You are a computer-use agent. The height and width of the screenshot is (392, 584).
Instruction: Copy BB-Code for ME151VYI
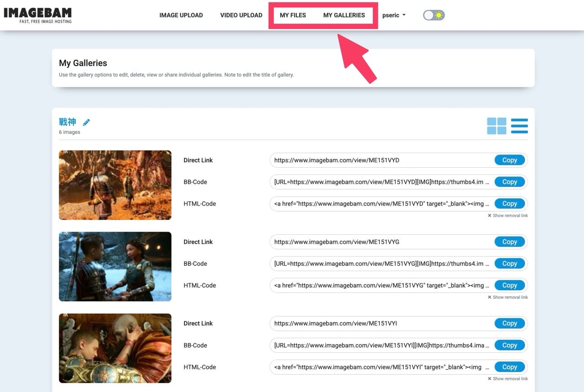510,345
